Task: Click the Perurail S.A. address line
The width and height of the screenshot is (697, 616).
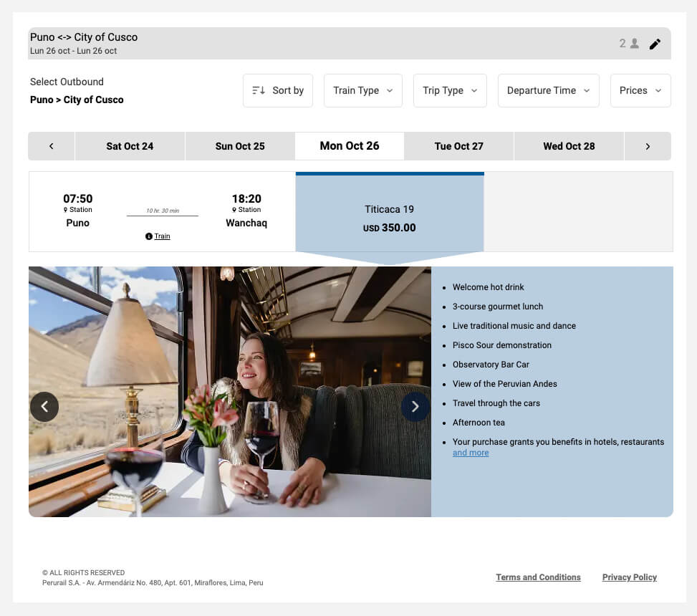Action: pos(153,582)
